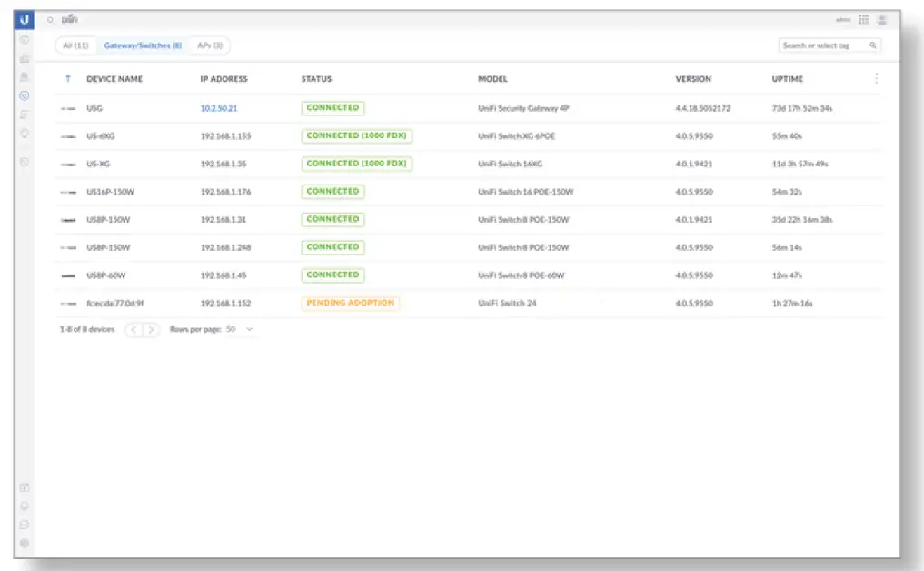Click the IP address 192.168.1.176

[225, 192]
